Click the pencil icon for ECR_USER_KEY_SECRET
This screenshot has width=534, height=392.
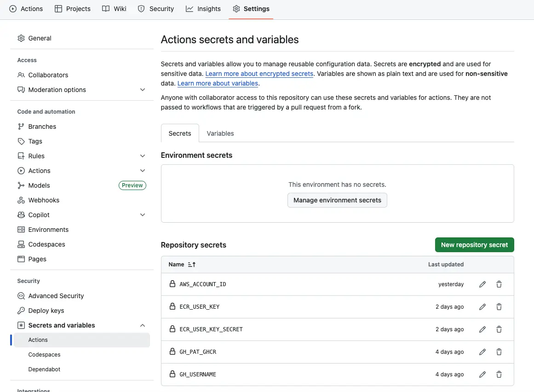(482, 329)
